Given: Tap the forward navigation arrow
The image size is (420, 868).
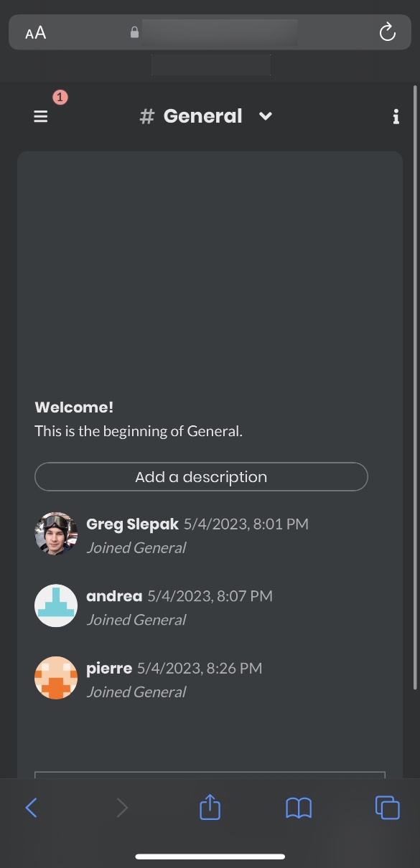Looking at the screenshot, I should (x=122, y=807).
